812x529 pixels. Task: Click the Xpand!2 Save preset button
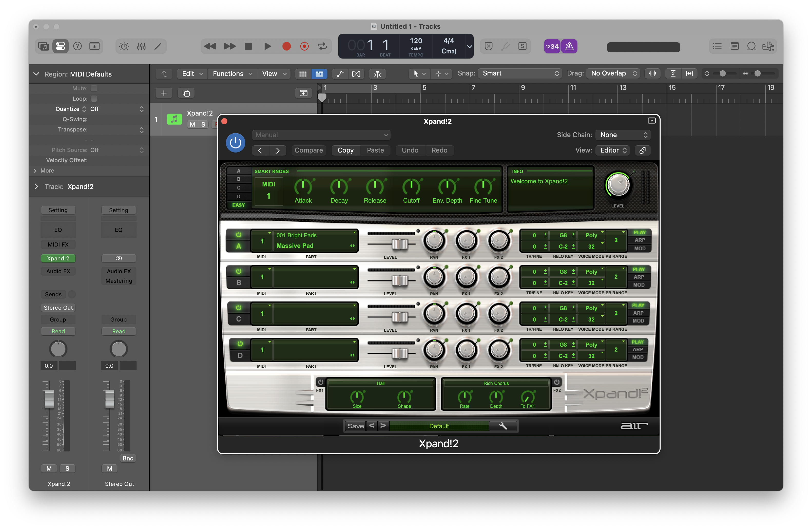click(355, 426)
